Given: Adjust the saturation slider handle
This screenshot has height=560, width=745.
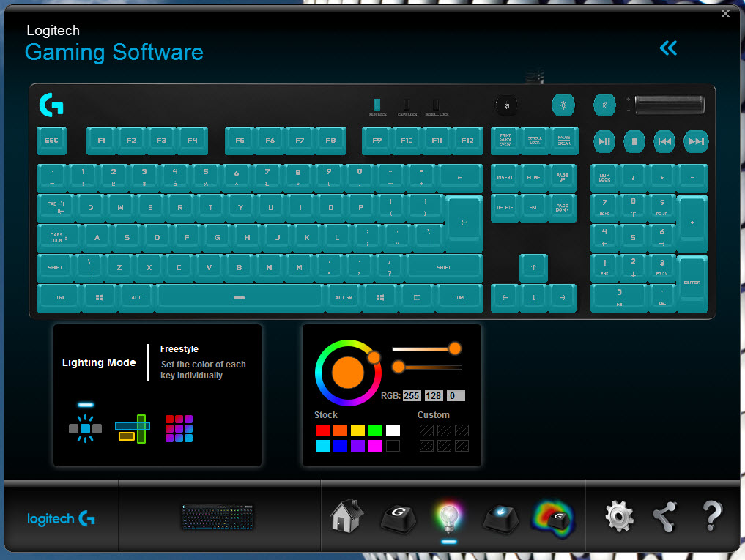Looking at the screenshot, I should tap(455, 348).
